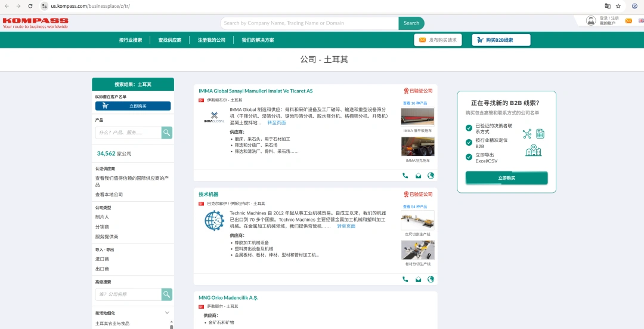Click 转至页面 link in Technic Machines description
The width and height of the screenshot is (644, 329).
coord(346,226)
